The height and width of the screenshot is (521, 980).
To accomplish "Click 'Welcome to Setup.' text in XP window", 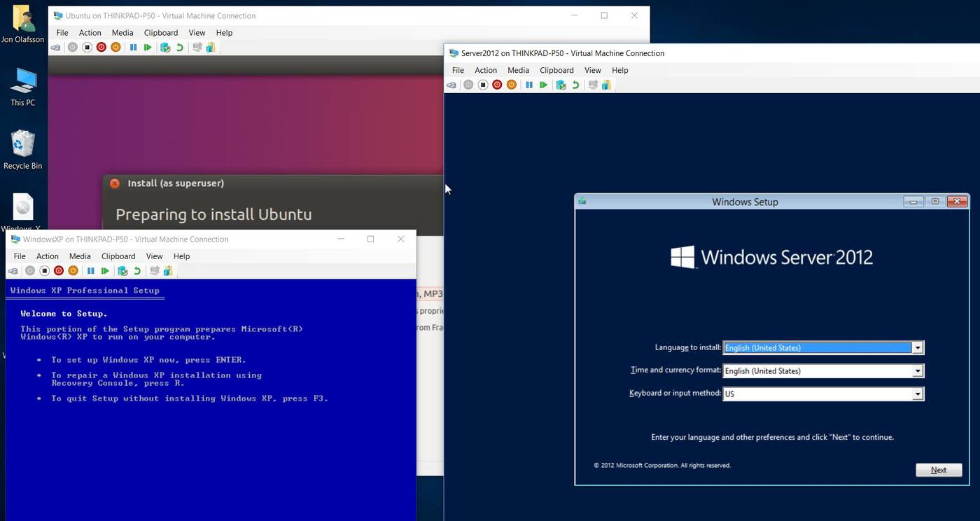I will click(x=64, y=314).
